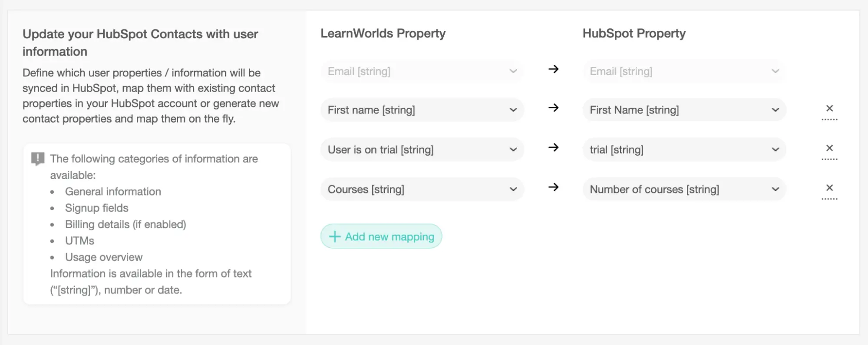The image size is (868, 345).
Task: Click the arrow in the trial row
Action: (553, 147)
